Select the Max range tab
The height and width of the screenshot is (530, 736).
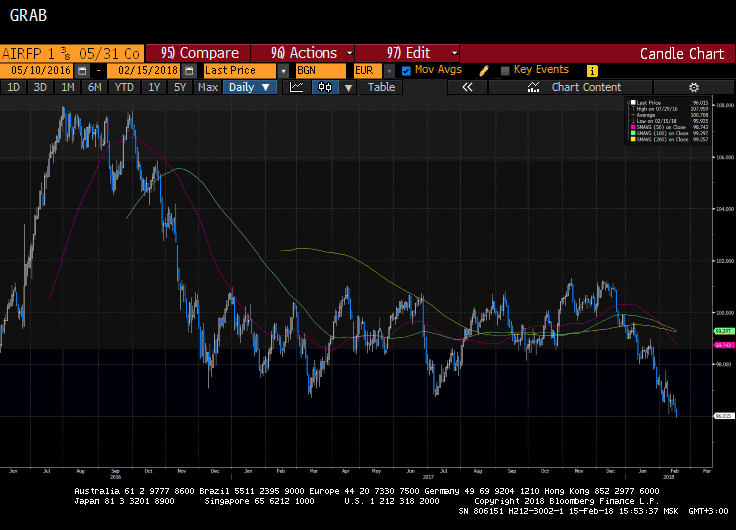[208, 87]
